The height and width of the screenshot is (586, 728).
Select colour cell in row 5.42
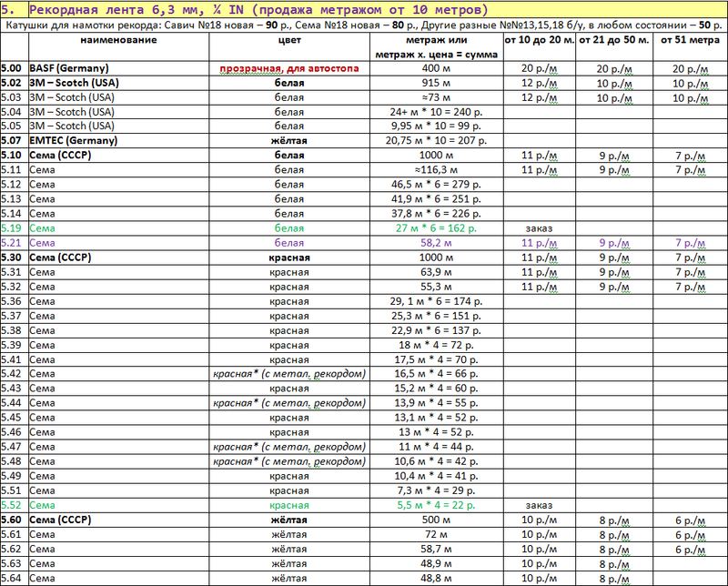pyautogui.click(x=289, y=374)
